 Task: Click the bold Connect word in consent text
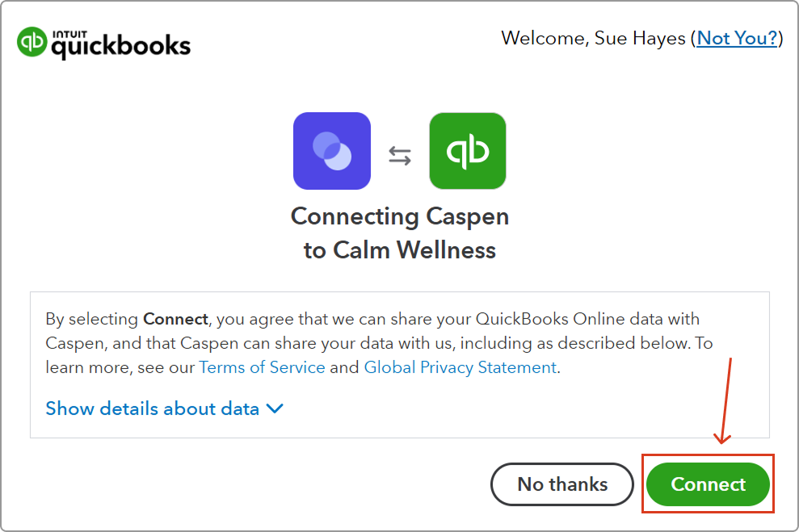click(175, 318)
